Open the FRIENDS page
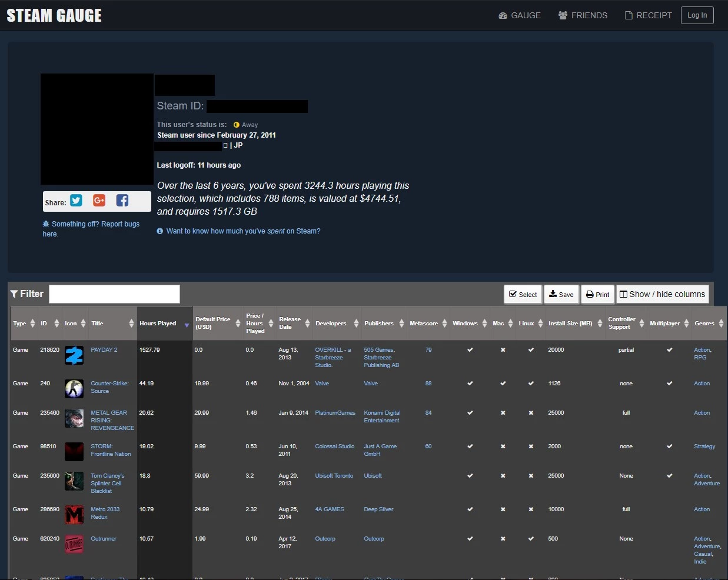This screenshot has width=728, height=580. coord(583,15)
